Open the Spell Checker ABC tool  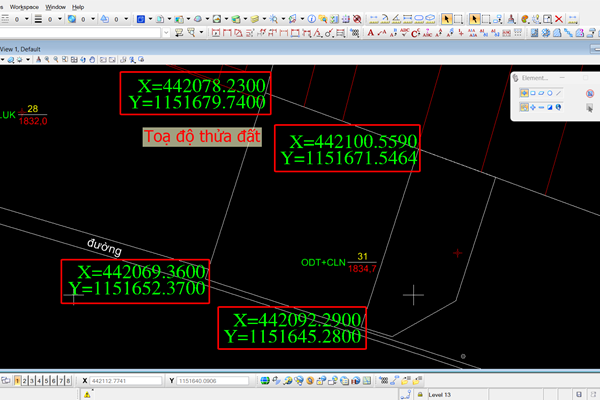[404, 33]
